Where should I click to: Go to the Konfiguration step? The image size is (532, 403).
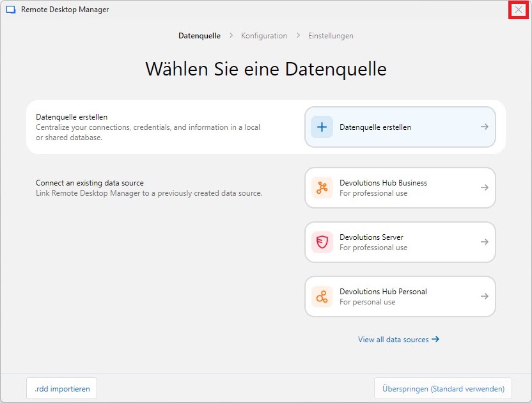click(x=263, y=36)
